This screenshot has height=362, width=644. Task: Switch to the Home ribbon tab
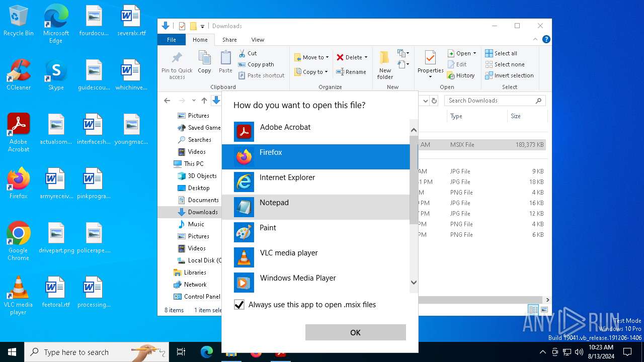[x=200, y=40]
